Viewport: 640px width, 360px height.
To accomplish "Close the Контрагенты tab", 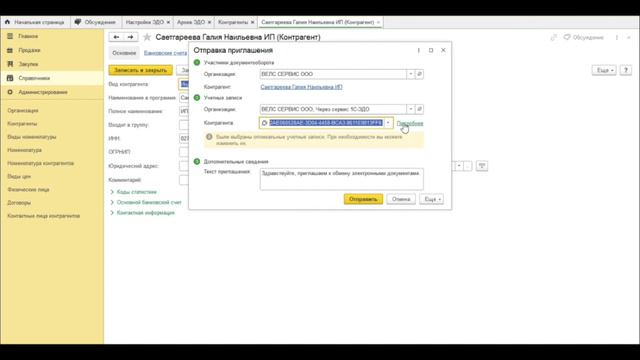I will (x=253, y=22).
